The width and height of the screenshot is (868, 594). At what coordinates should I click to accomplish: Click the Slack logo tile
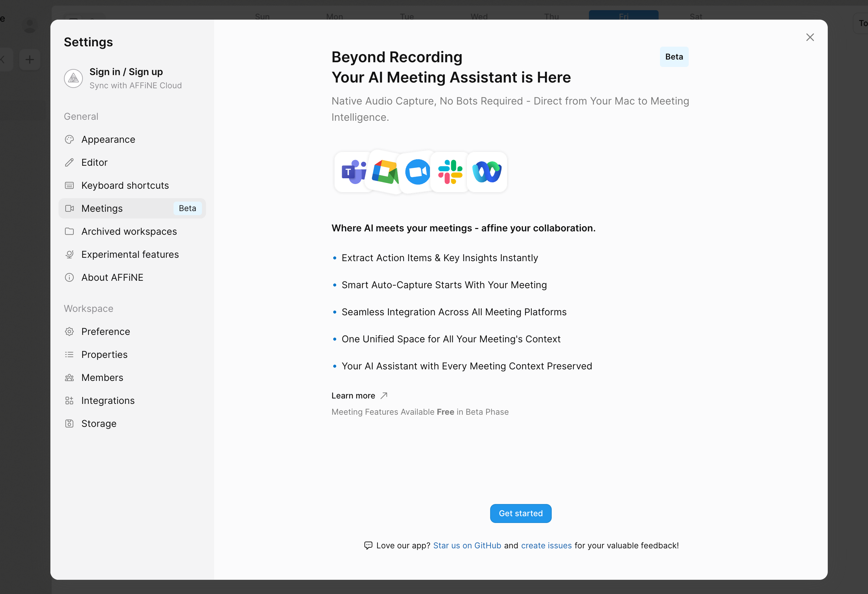click(x=450, y=172)
